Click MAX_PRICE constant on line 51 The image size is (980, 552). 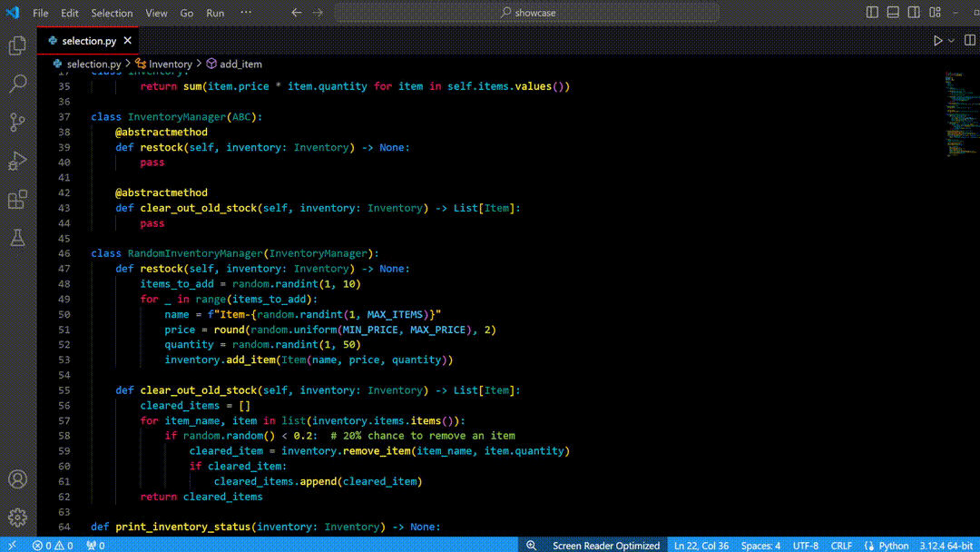(x=437, y=330)
